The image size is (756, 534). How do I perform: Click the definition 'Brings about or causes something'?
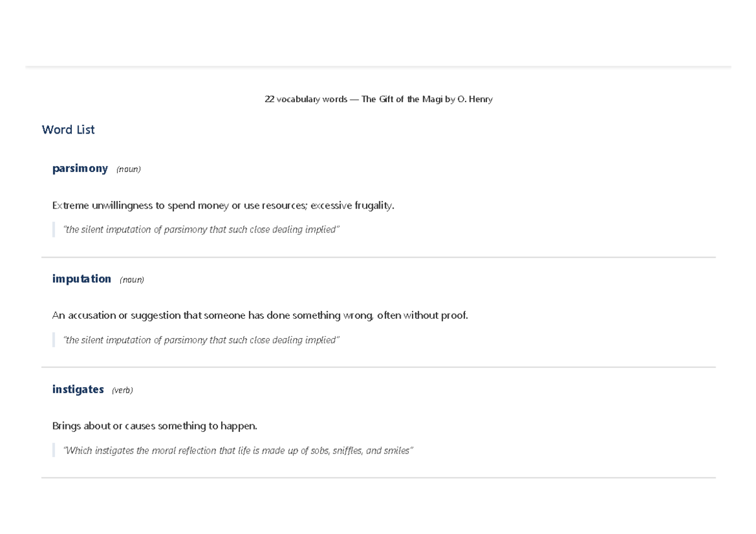(155, 426)
